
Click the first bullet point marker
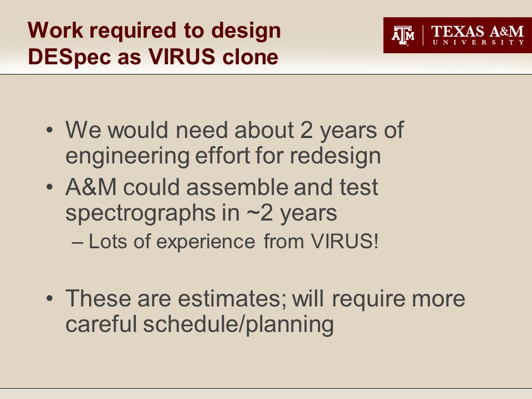point(49,130)
